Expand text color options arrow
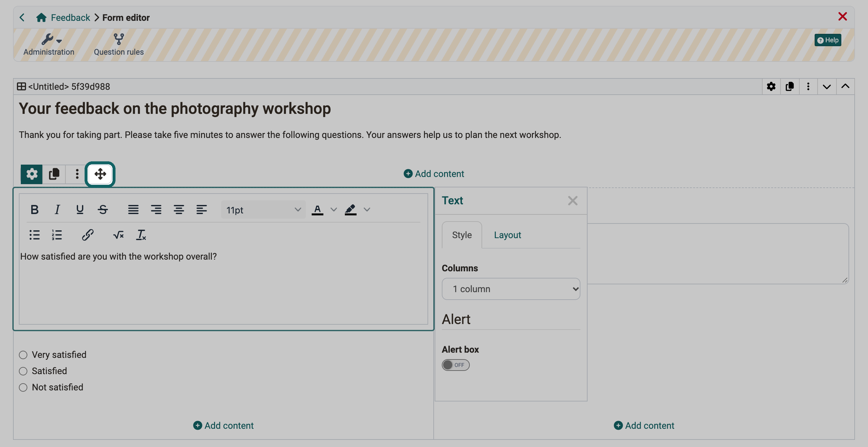Screen dimensions: 868x447 pos(333,210)
